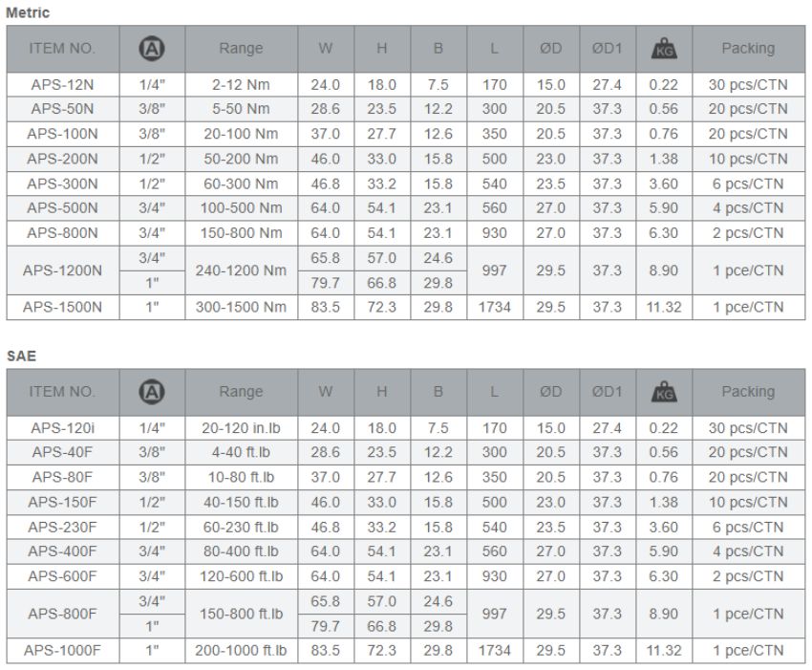Screen dimensions: 812x670
Task: Select the 2-12 Nm range cell
Action: pyautogui.click(x=240, y=84)
